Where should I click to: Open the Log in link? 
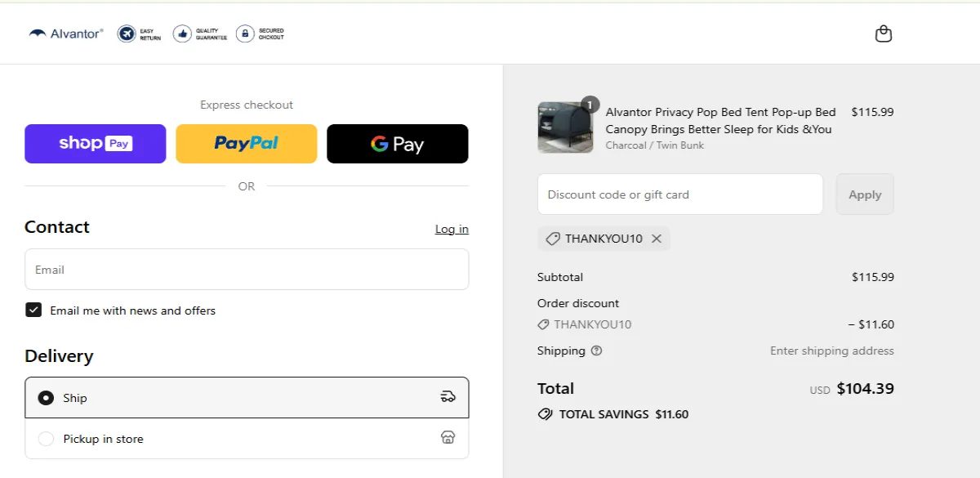(x=452, y=229)
